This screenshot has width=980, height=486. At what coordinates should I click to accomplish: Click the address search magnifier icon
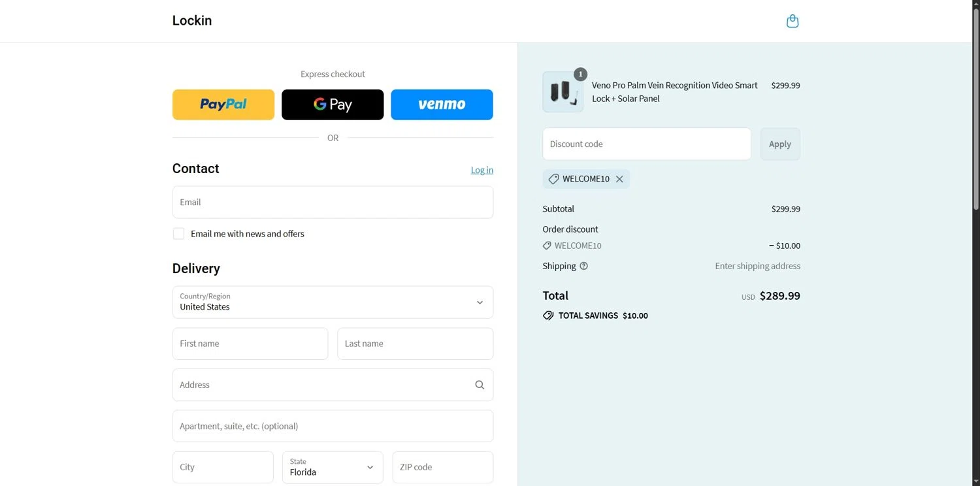pyautogui.click(x=480, y=385)
